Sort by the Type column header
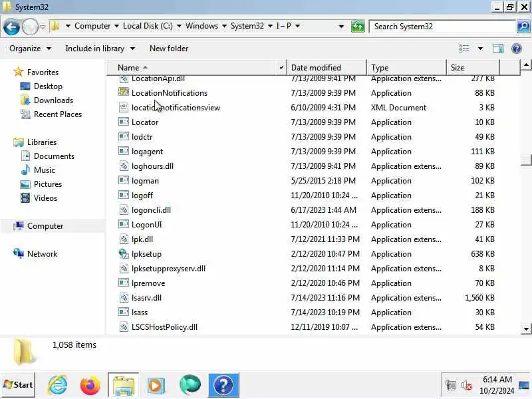Viewport: 532px width, 399px height. coord(407,68)
